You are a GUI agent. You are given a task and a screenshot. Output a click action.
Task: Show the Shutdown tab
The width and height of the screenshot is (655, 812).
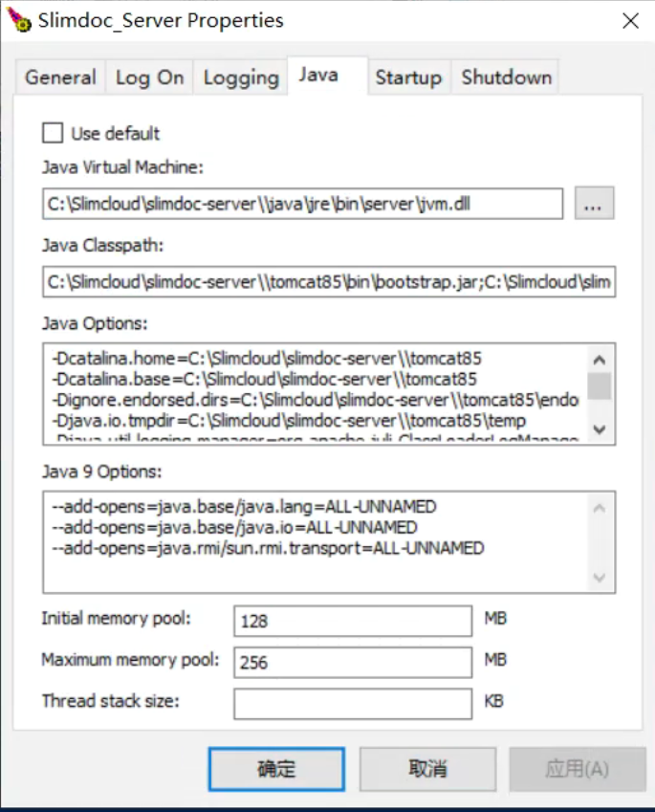click(506, 77)
